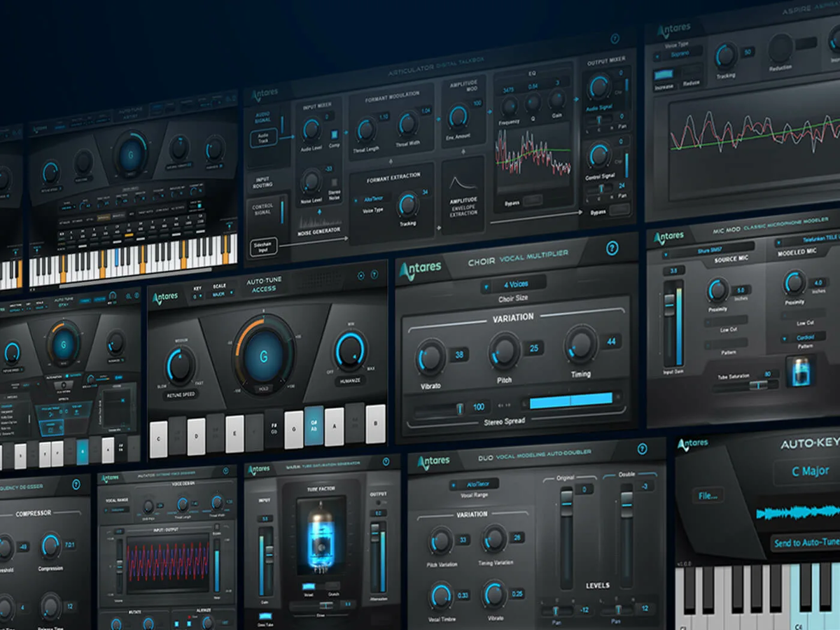Viewport: 840px width, 630px height.
Task: Click the Choir Vibrato knob
Action: 430,357
